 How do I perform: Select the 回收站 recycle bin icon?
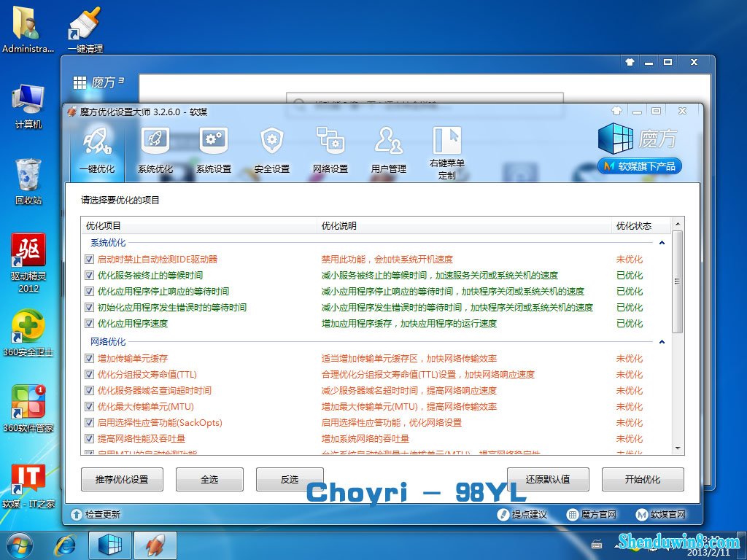28,182
